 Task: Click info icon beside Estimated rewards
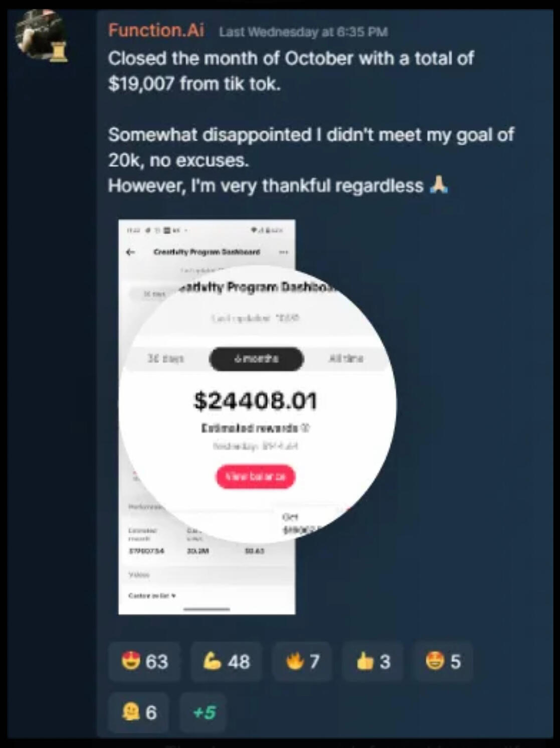[x=306, y=428]
